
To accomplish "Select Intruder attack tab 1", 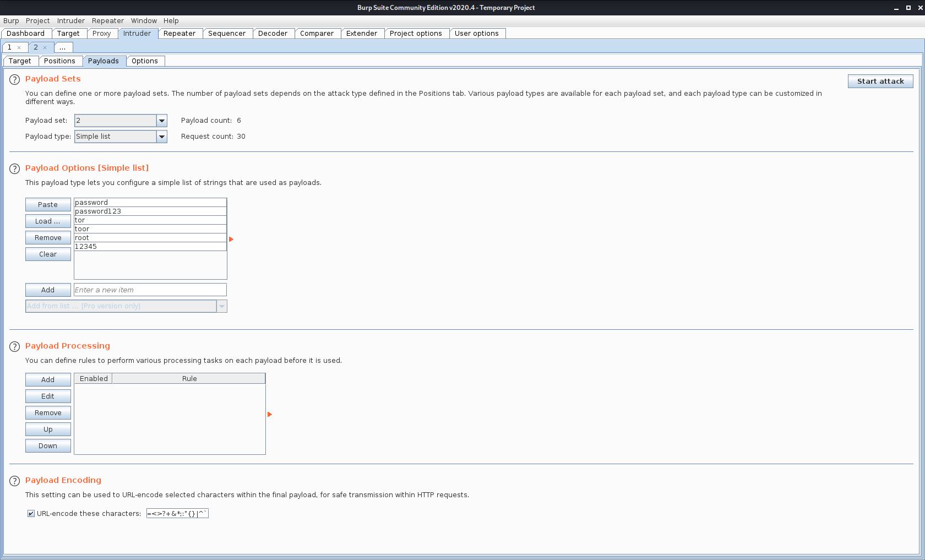I will 10,47.
